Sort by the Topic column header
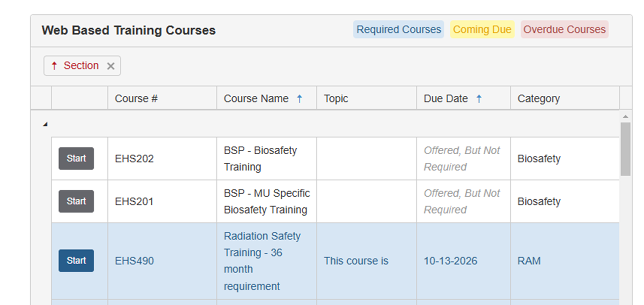 336,99
